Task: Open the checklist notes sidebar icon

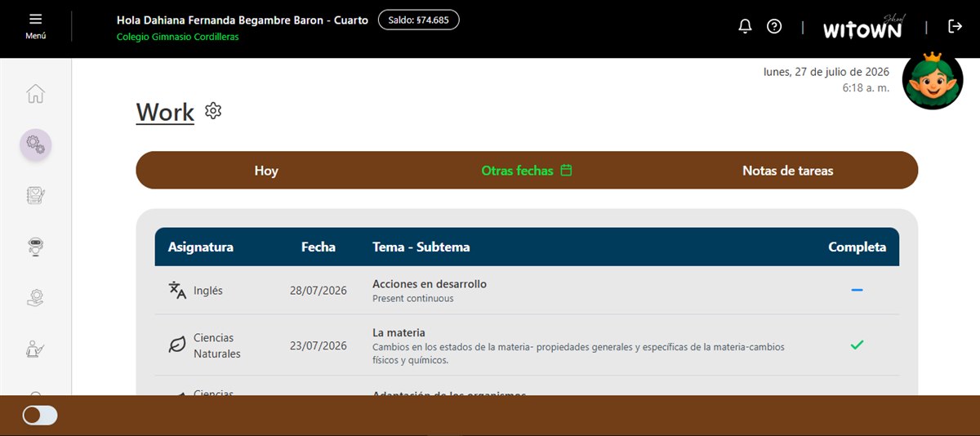Action: point(35,195)
